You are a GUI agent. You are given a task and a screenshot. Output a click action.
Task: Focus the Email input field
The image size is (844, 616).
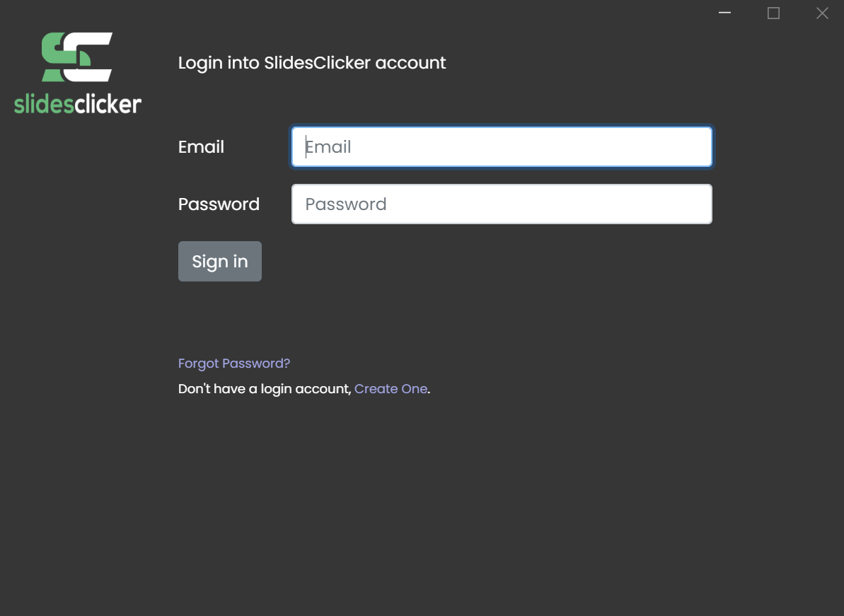(x=502, y=147)
